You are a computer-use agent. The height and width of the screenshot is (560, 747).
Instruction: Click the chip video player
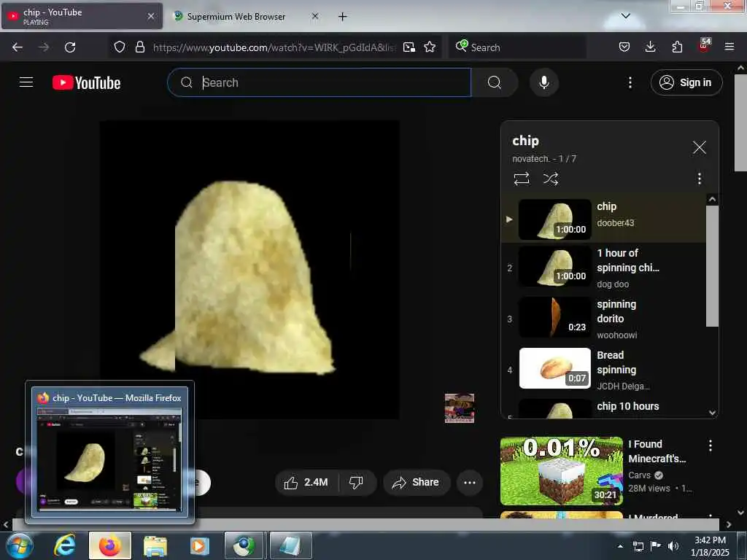[249, 270]
